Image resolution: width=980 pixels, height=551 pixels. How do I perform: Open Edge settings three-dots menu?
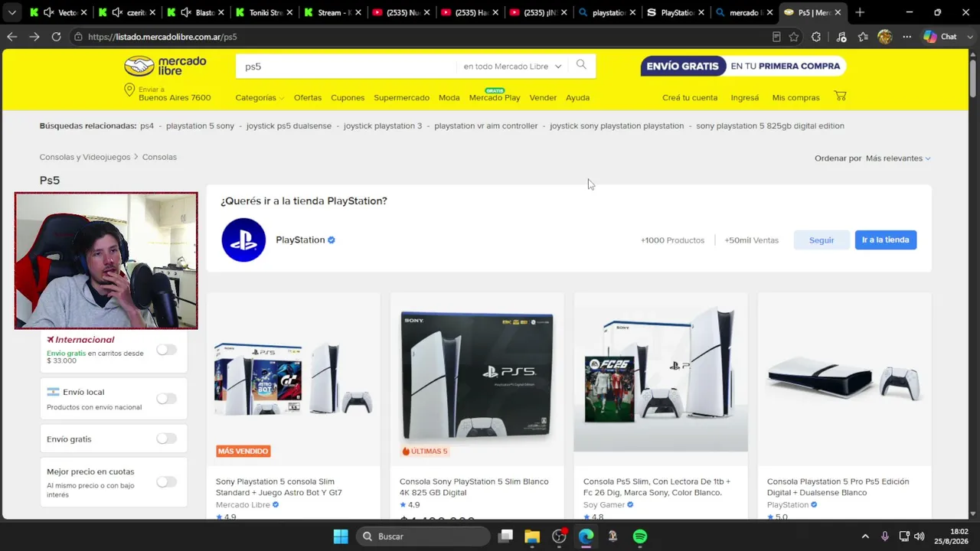pos(907,37)
